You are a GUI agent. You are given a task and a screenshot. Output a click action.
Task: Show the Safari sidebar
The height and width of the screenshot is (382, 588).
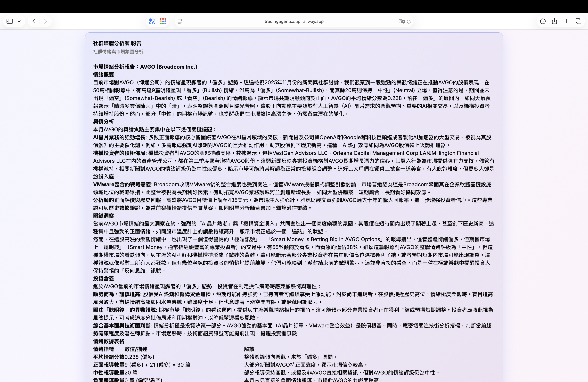click(x=10, y=21)
